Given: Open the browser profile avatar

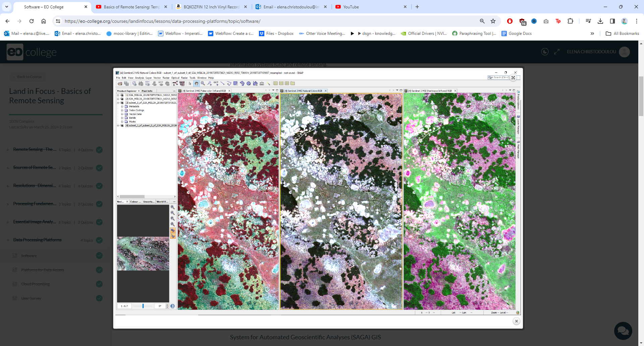Looking at the screenshot, I should [624, 21].
